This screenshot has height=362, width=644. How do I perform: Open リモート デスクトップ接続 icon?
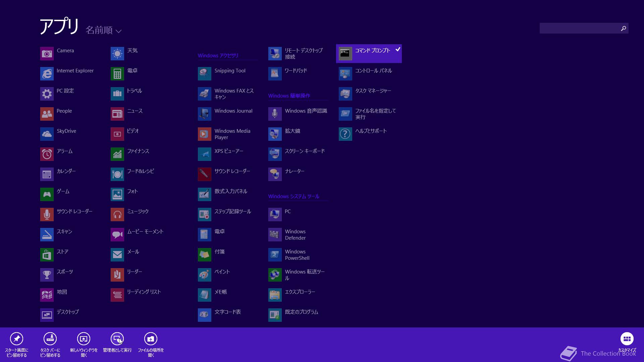pyautogui.click(x=275, y=54)
